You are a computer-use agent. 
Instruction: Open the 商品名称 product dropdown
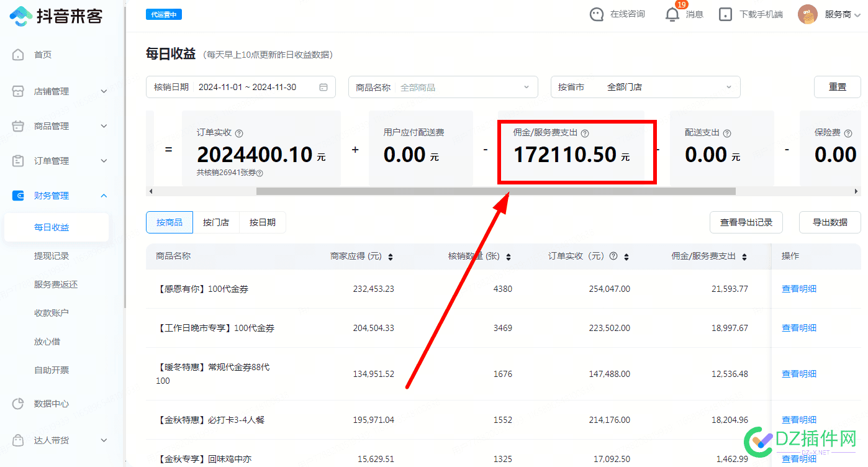[443, 88]
